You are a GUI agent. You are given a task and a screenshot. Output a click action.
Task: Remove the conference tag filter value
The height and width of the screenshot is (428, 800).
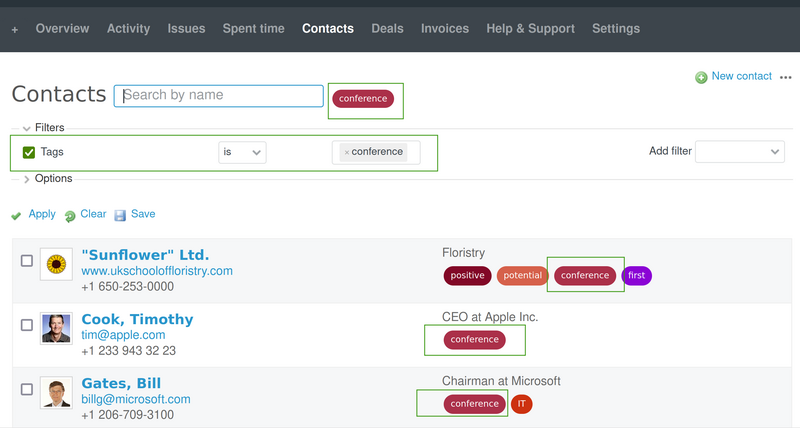pos(347,152)
